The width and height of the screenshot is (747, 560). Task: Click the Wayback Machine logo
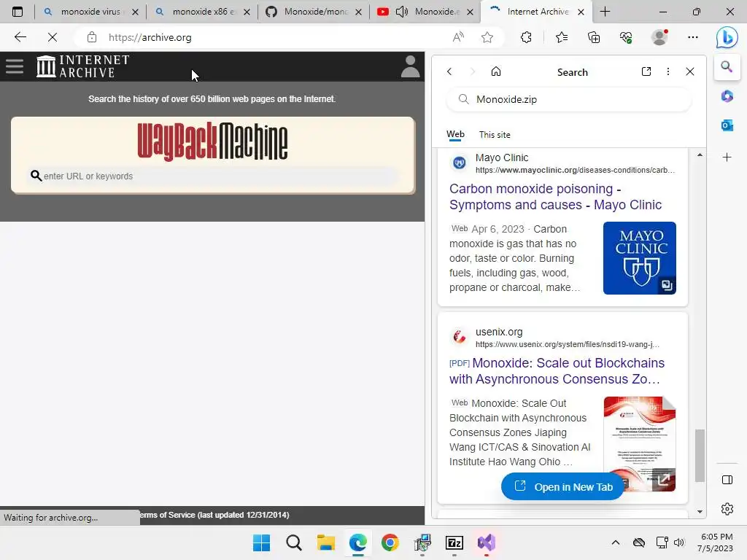pyautogui.click(x=212, y=141)
